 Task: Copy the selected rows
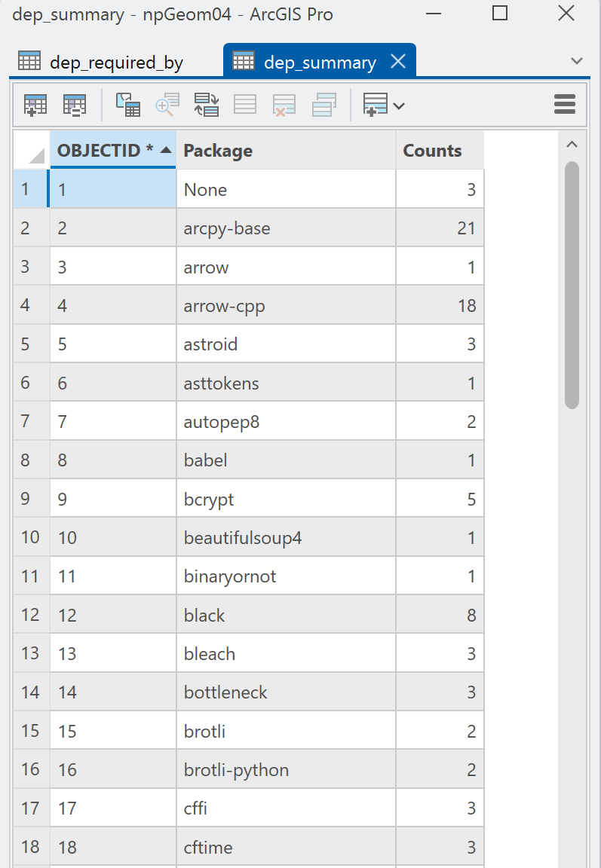(x=323, y=105)
